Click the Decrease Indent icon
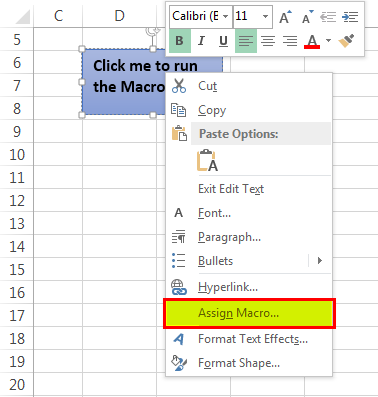Viewport: 378px width, 397px height. (x=328, y=17)
